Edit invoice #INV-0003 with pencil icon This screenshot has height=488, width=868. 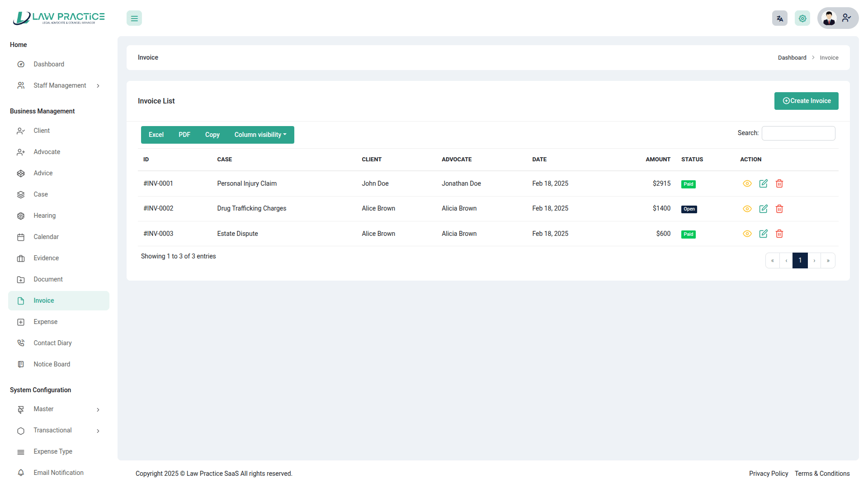763,234
